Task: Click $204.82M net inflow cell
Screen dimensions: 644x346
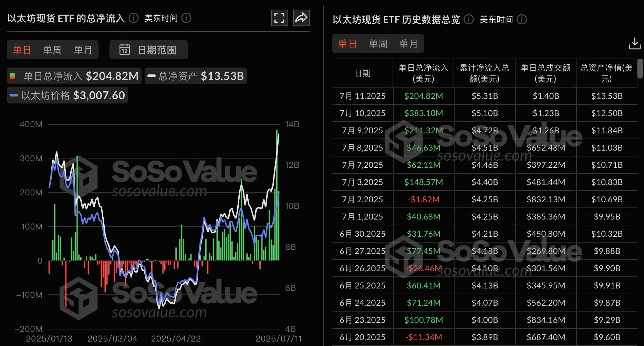Action: [x=424, y=96]
